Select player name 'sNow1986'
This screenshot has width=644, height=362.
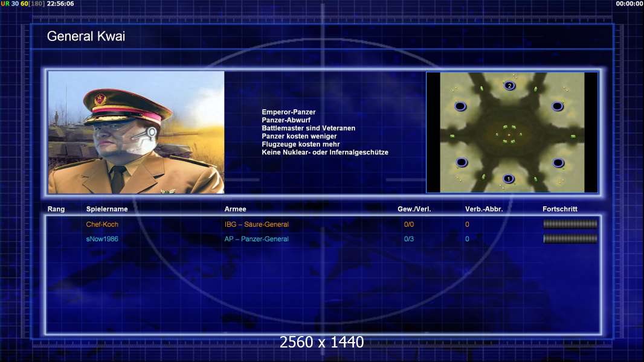[x=102, y=239]
